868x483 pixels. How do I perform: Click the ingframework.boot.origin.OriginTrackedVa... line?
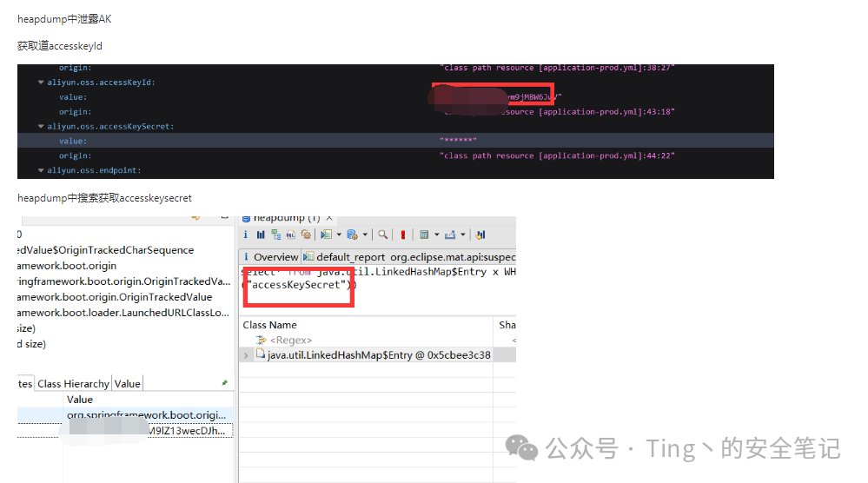[x=124, y=281]
